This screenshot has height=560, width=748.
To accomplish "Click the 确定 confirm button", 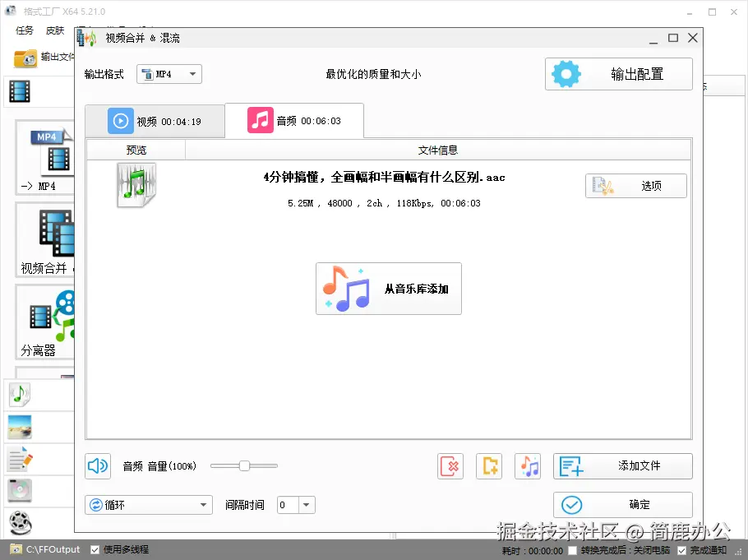I will pos(622,504).
